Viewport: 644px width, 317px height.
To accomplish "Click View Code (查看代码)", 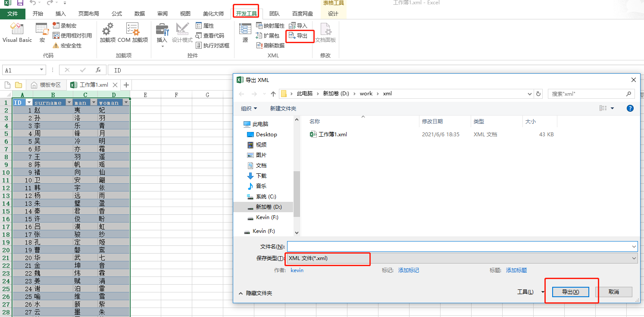I will point(210,35).
